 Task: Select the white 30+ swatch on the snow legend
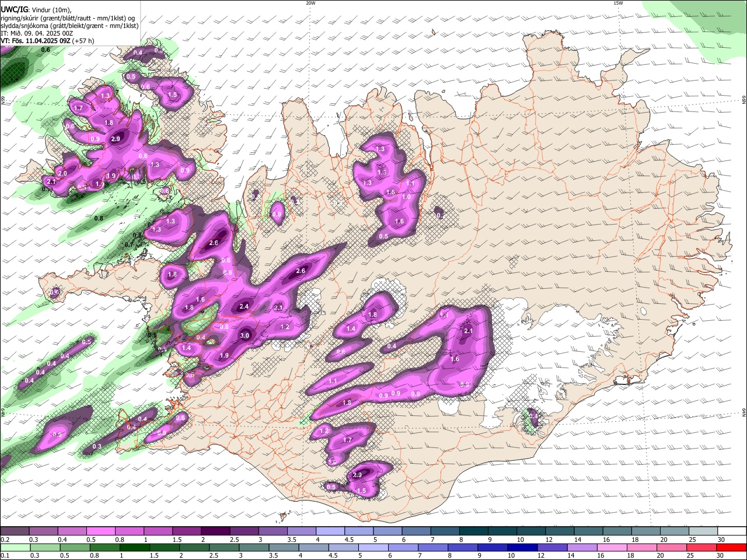(731, 531)
